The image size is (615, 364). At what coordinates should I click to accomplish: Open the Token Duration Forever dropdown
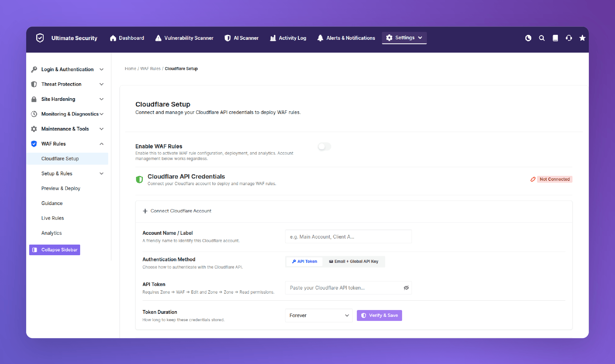click(x=319, y=315)
